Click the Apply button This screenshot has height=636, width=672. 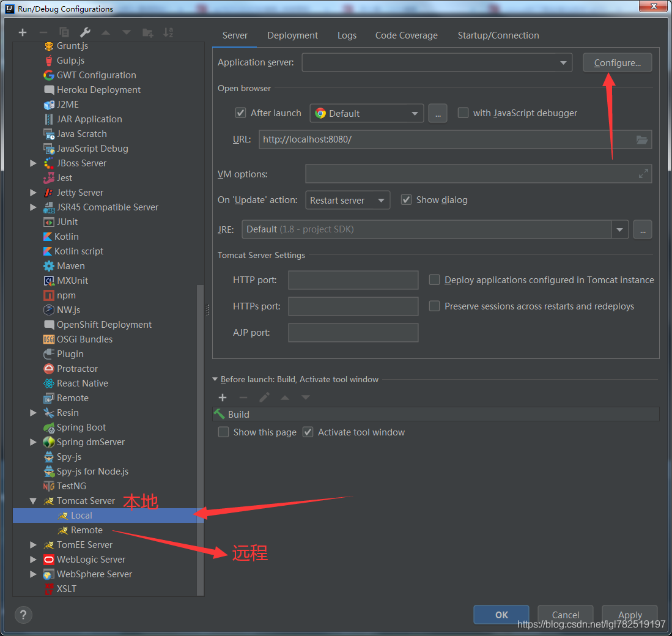[630, 615]
